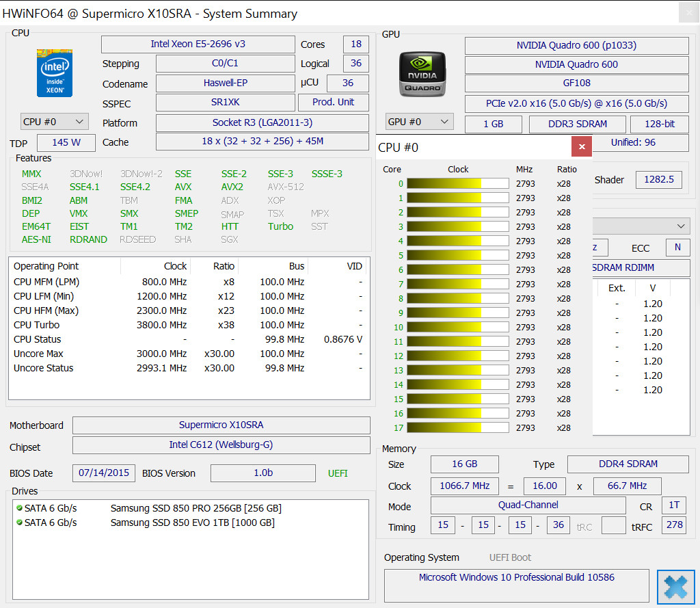
Task: Open the GPU #0 selector dropdown
Action: [419, 122]
